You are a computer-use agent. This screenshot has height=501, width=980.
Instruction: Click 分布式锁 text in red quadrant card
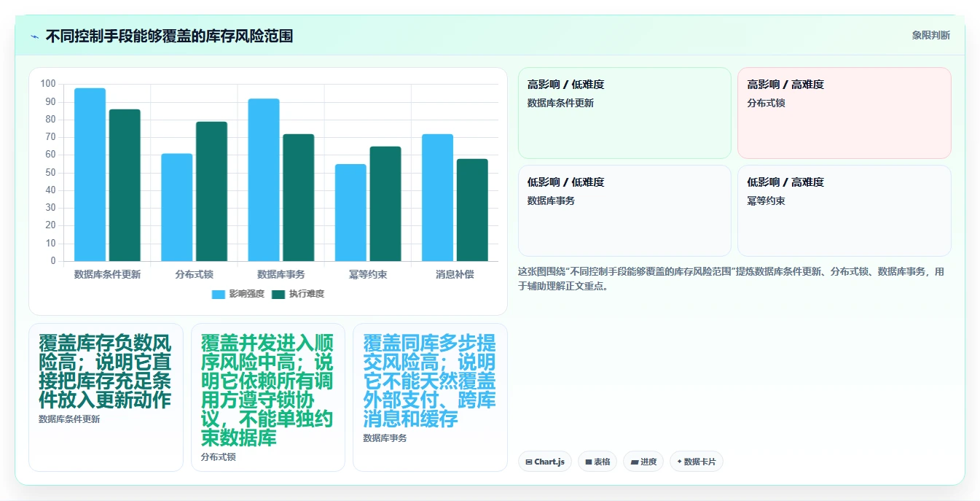pos(766,103)
